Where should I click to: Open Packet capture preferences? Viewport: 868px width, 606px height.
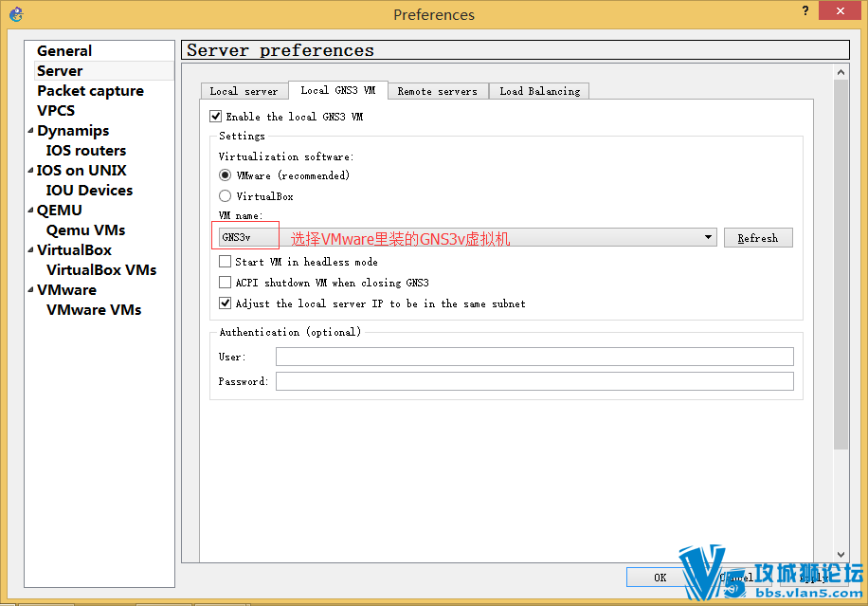(90, 91)
